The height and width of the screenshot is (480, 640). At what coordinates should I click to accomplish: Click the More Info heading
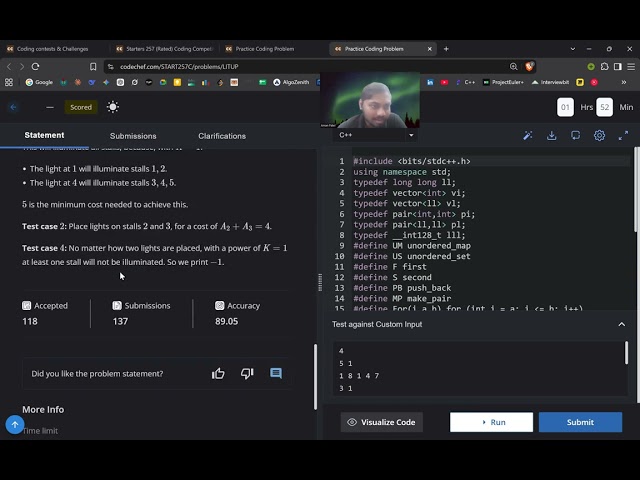click(x=43, y=409)
